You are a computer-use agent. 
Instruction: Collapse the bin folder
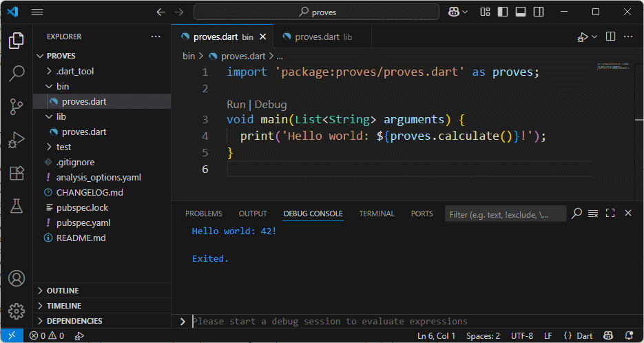101,86
